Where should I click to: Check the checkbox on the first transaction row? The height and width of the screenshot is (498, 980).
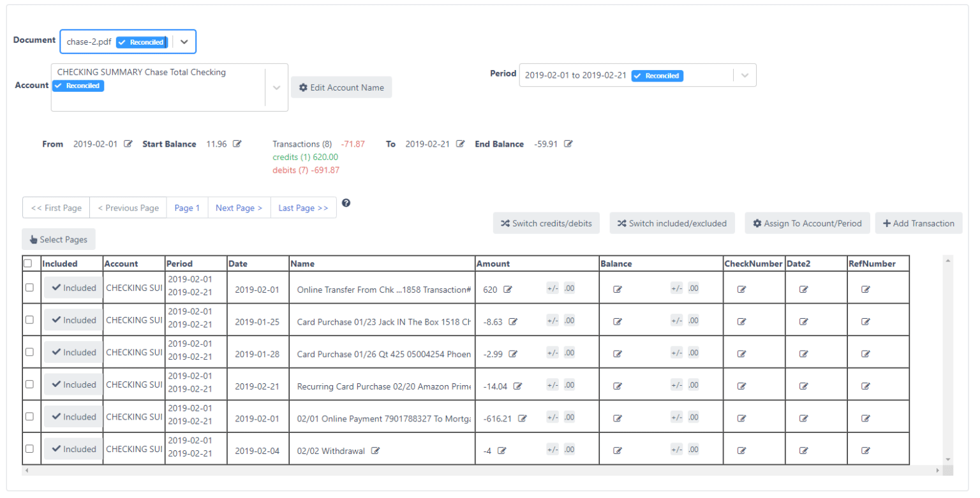[29, 288]
